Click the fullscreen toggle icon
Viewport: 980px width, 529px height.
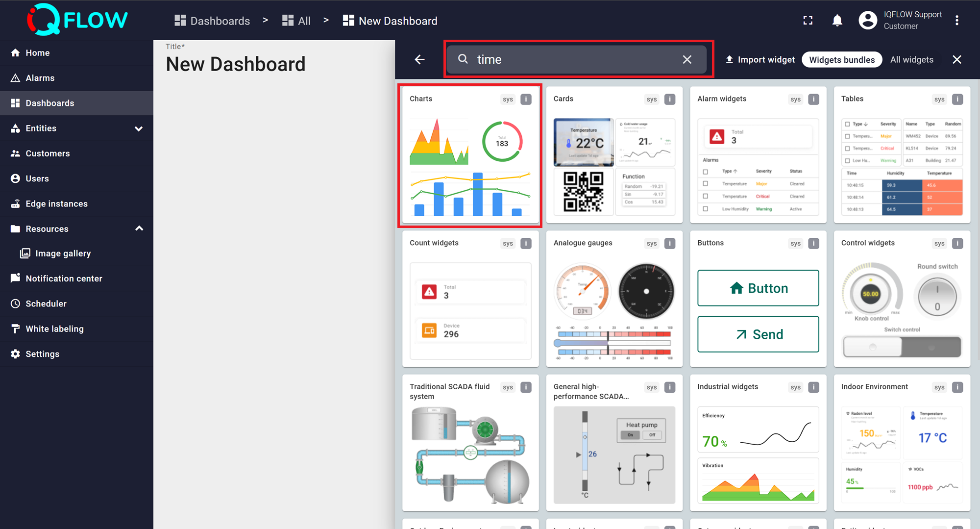pos(808,21)
